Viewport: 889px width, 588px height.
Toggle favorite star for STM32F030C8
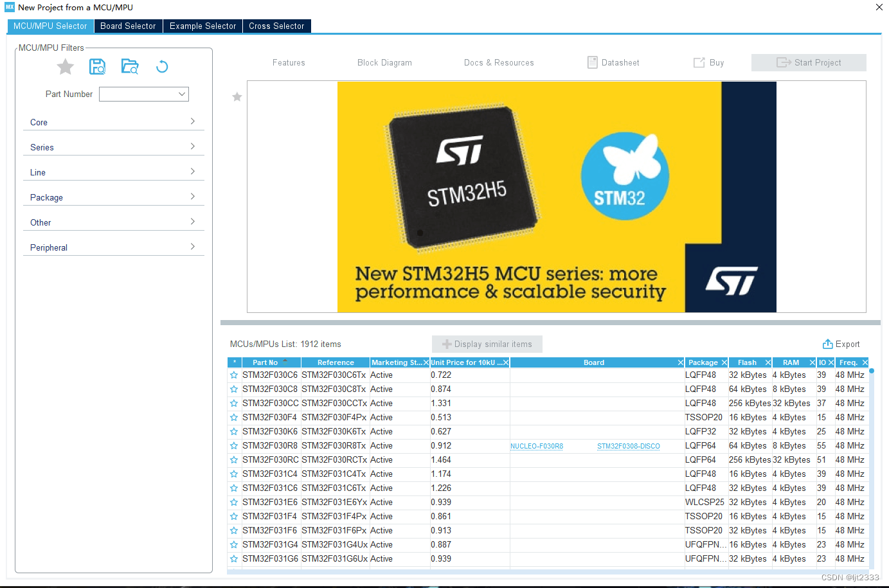[234, 389]
